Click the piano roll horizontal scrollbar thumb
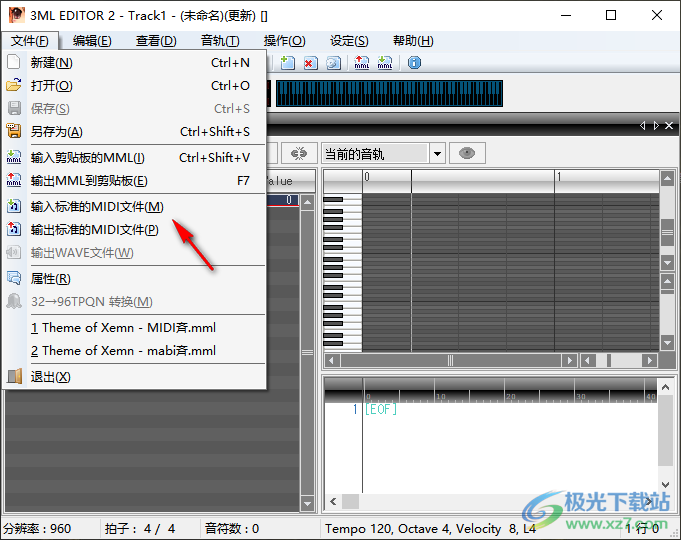 (451, 361)
